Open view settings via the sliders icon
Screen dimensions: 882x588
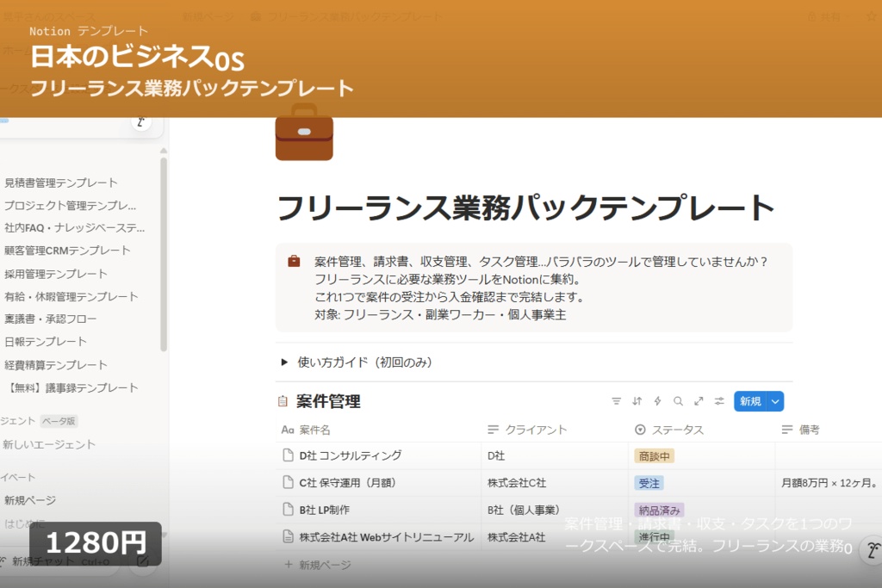click(720, 401)
